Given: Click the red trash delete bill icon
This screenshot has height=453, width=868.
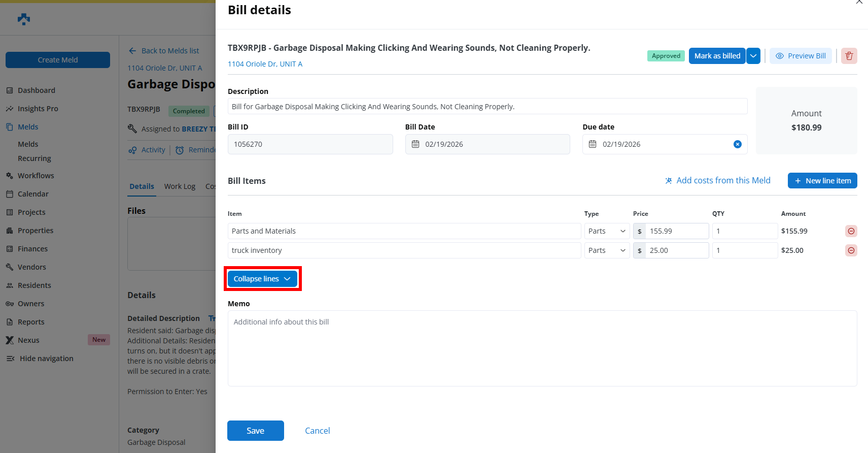Looking at the screenshot, I should [x=849, y=56].
